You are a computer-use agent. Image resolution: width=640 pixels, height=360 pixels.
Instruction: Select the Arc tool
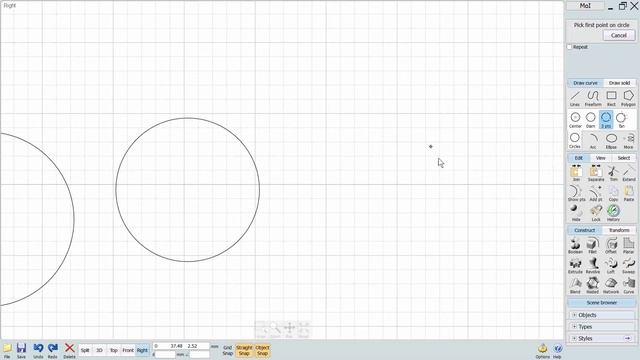coord(593,141)
